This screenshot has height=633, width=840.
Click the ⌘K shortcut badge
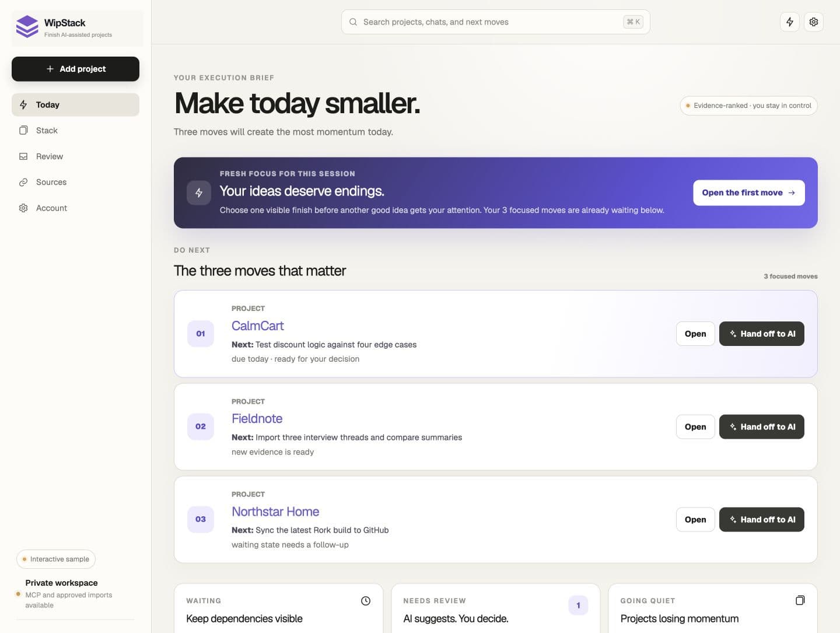(x=633, y=22)
